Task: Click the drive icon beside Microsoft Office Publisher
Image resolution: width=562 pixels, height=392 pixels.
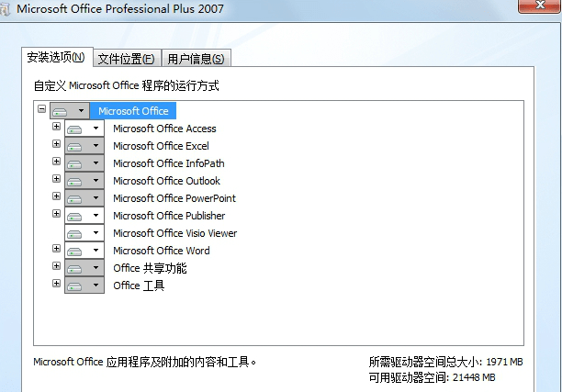Action: point(76,216)
